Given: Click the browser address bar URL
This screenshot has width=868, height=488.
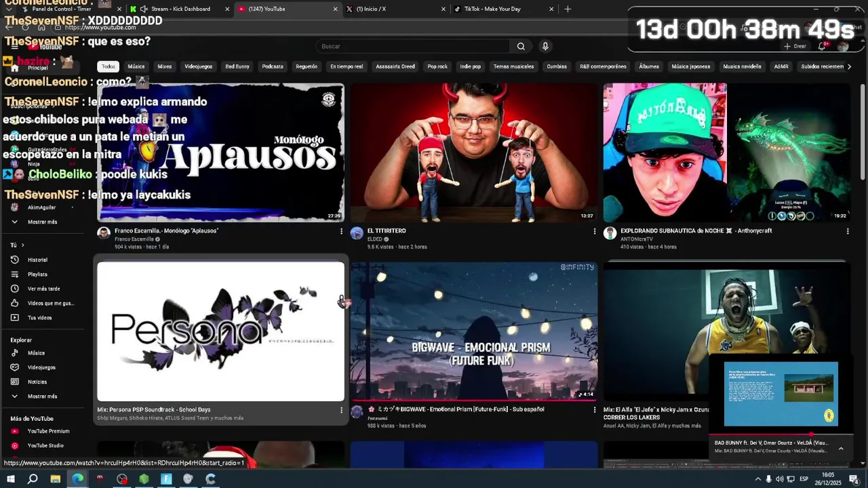Looking at the screenshot, I should click(x=100, y=27).
